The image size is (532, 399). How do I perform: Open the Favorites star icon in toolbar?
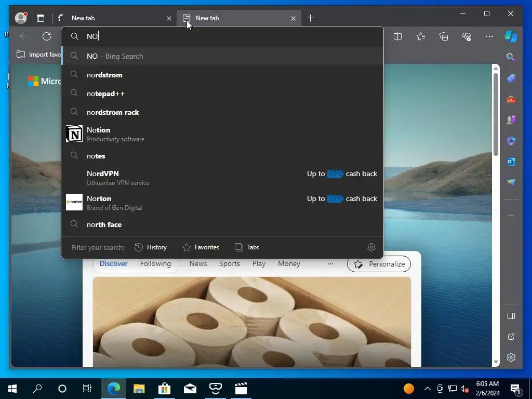[421, 36]
